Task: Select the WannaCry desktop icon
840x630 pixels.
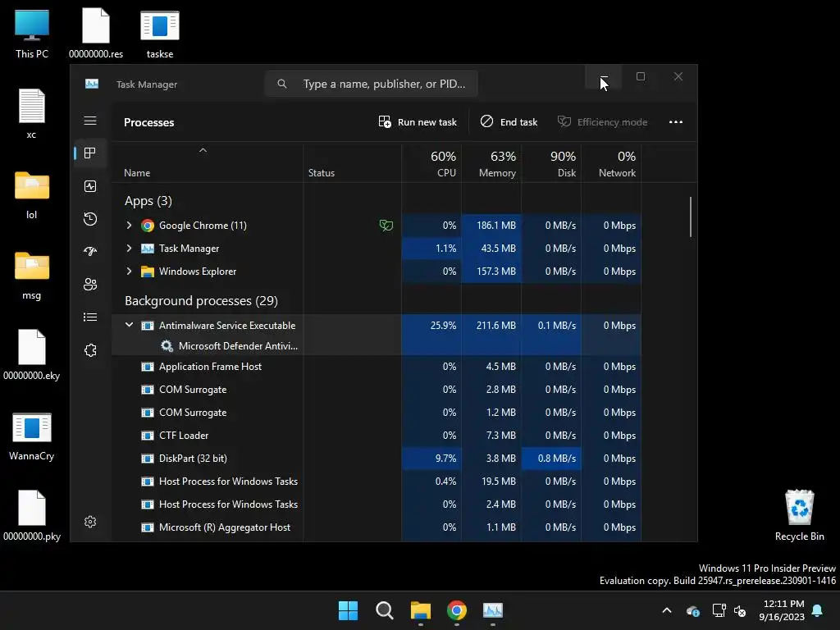Action: pos(32,436)
